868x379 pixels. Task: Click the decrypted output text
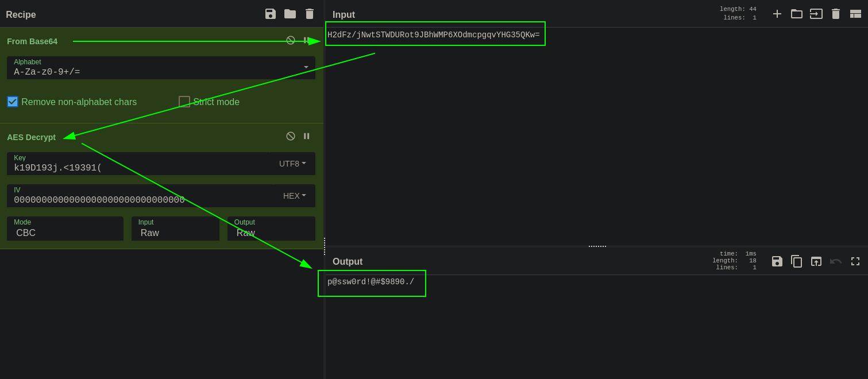[371, 282]
